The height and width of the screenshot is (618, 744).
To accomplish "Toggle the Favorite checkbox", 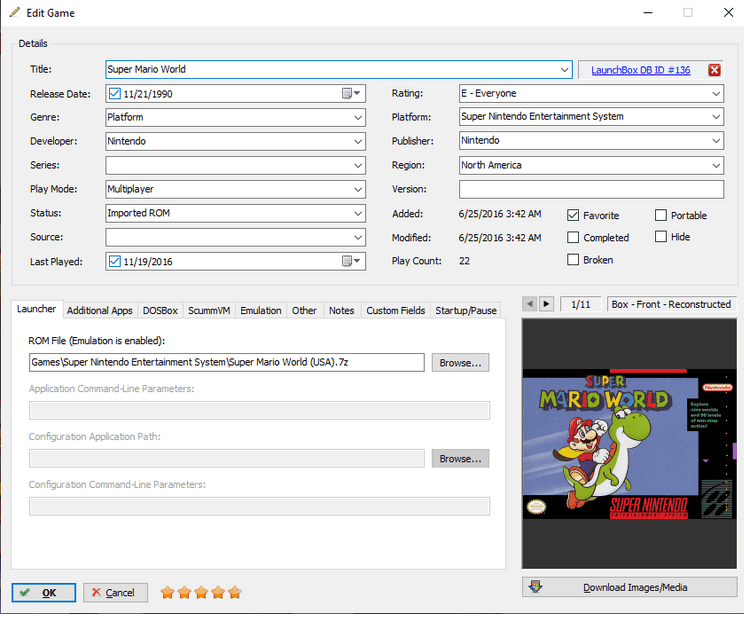I will pyautogui.click(x=573, y=215).
